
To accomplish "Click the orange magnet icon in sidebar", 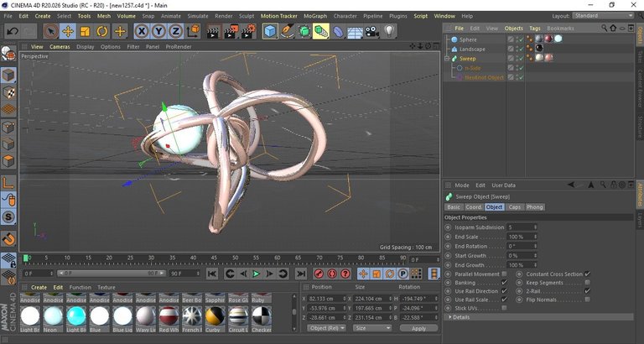I will pos(8,238).
